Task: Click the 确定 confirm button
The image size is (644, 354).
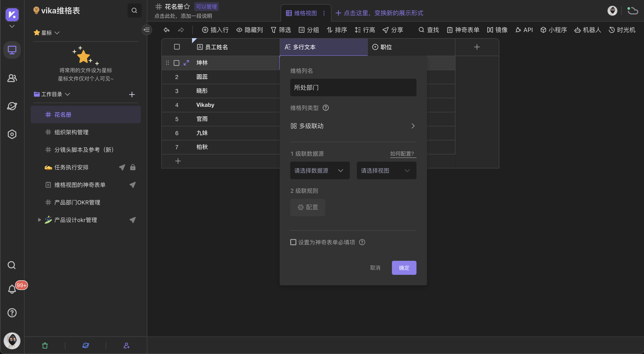Action: (404, 267)
